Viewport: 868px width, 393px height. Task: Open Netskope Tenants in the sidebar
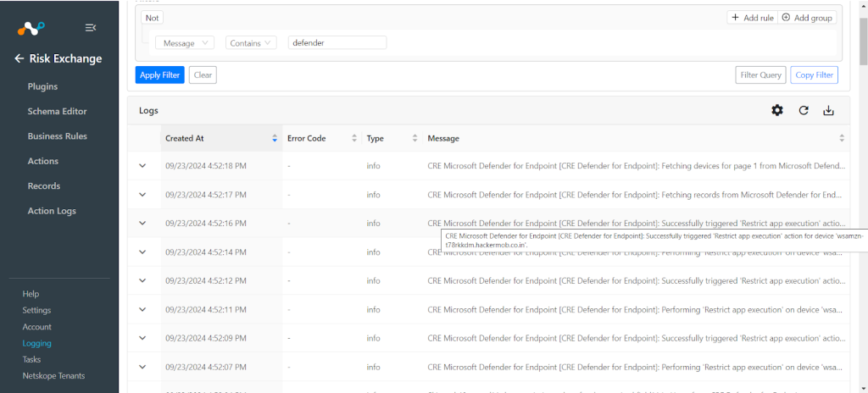coord(53,376)
